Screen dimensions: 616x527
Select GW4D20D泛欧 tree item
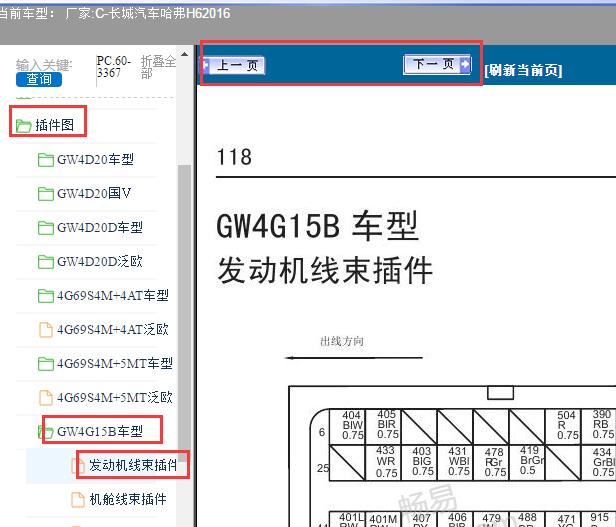[100, 261]
